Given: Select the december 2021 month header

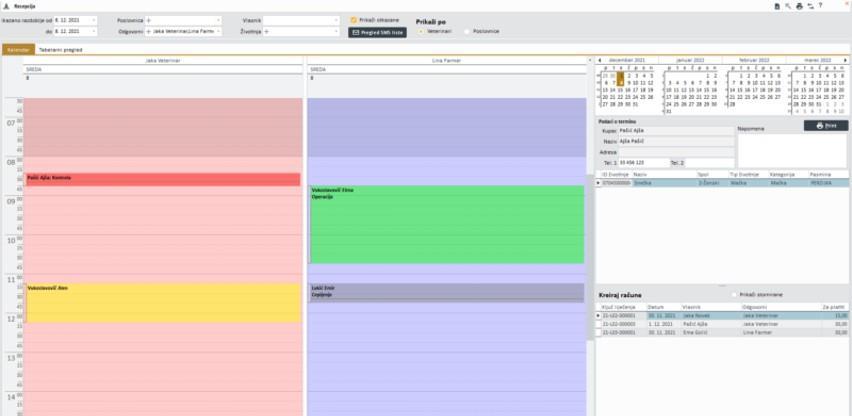Looking at the screenshot, I should coord(627,60).
